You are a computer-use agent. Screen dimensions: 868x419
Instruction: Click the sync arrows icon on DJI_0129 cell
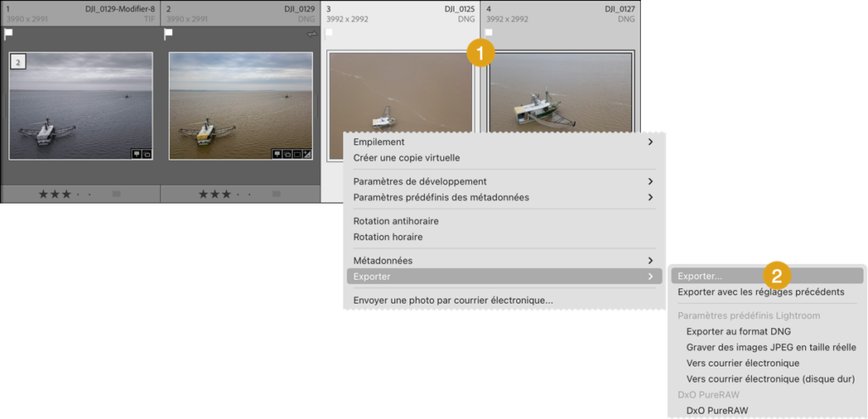click(x=312, y=35)
